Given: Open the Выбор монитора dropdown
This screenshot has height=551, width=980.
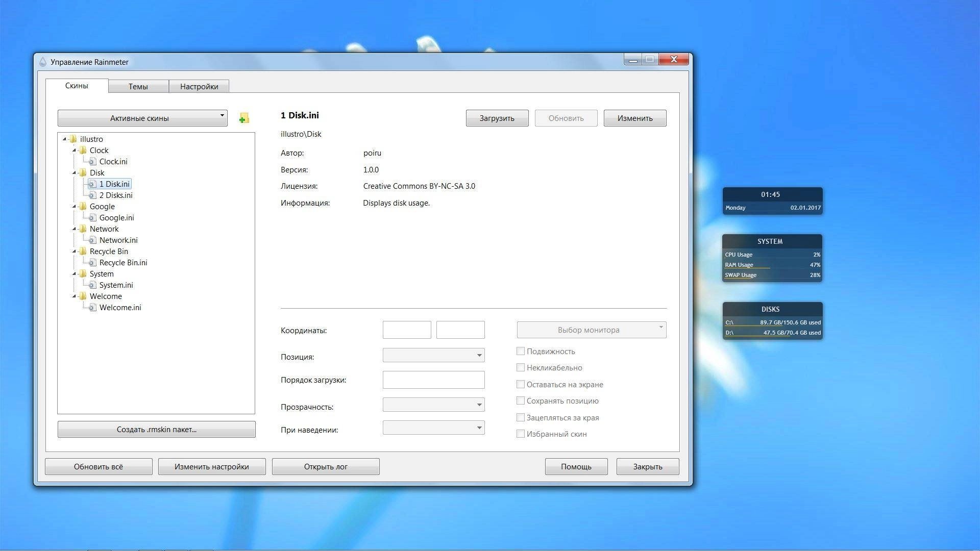Looking at the screenshot, I should [x=592, y=330].
